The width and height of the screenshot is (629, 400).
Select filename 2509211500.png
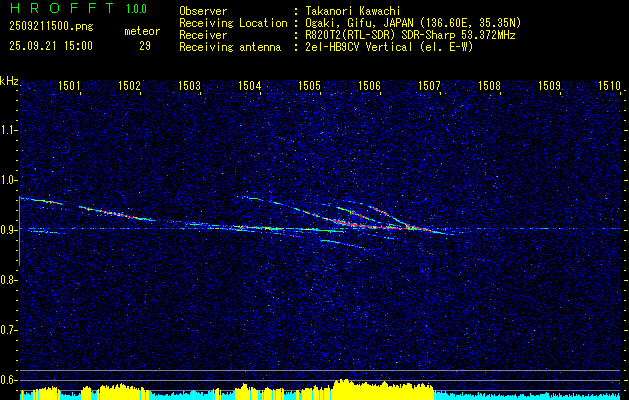pos(51,27)
